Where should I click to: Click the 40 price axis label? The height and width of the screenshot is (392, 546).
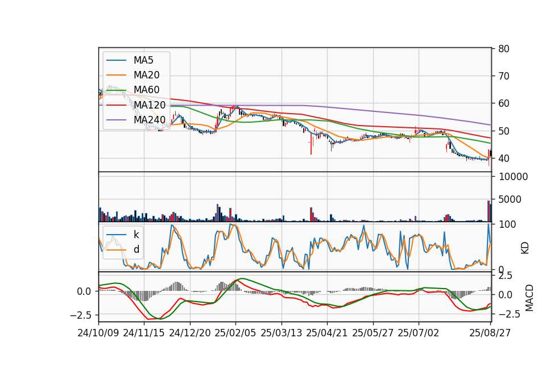tap(503, 159)
